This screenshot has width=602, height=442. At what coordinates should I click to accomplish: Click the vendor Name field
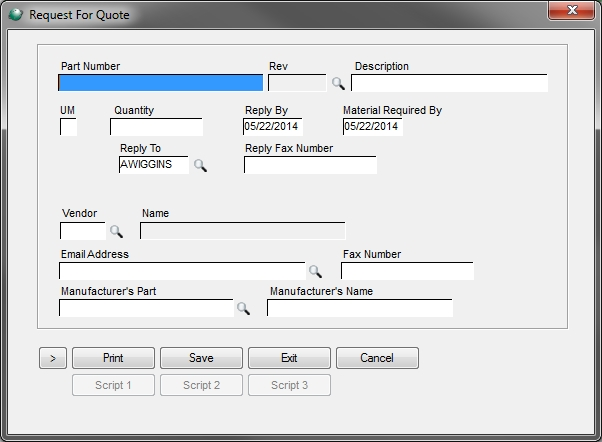243,231
